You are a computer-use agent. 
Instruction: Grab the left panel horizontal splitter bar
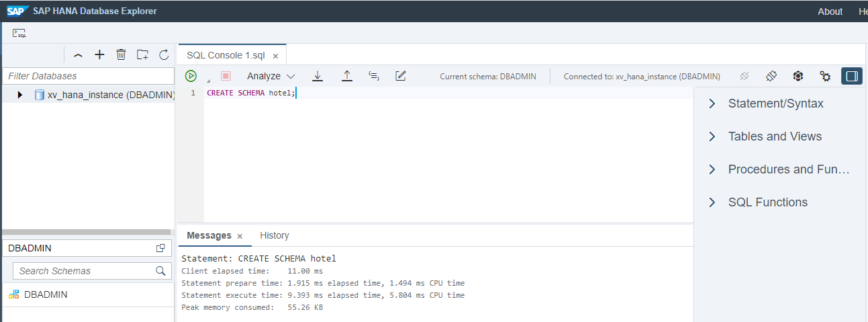(x=89, y=232)
